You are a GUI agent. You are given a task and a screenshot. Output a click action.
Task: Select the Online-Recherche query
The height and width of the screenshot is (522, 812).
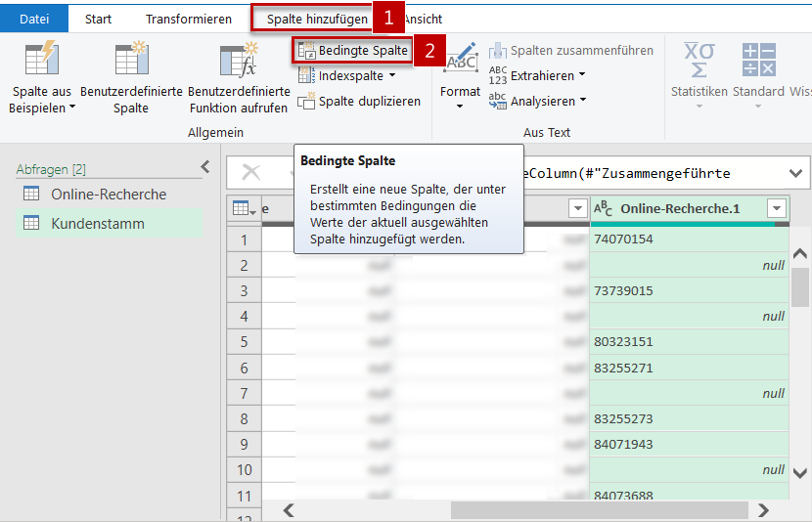coord(109,194)
